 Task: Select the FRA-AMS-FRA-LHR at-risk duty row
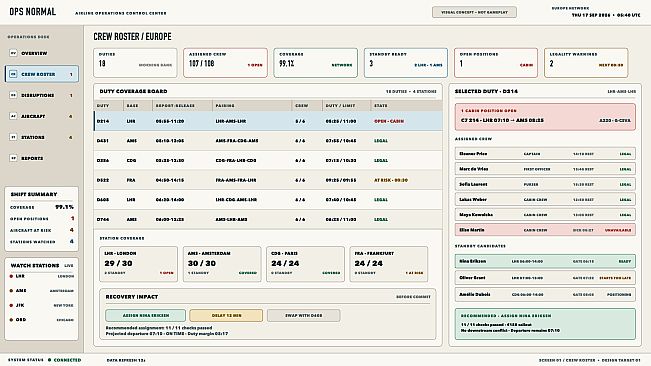pyautogui.click(x=268, y=180)
